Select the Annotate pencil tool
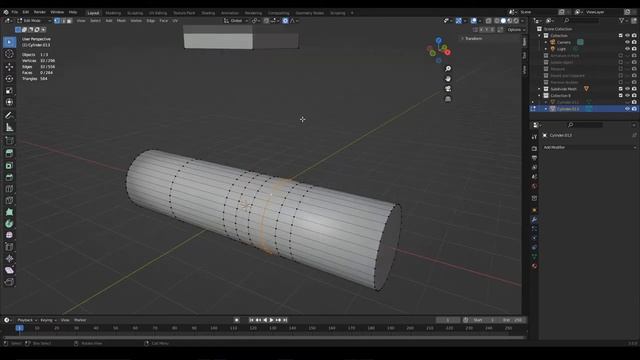This screenshot has width=640, height=360. click(9, 116)
